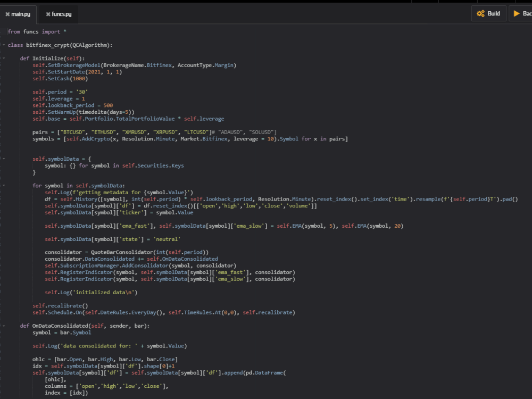Click on "['ticker']" assignment line
The image size is (532, 399).
click(x=119, y=212)
